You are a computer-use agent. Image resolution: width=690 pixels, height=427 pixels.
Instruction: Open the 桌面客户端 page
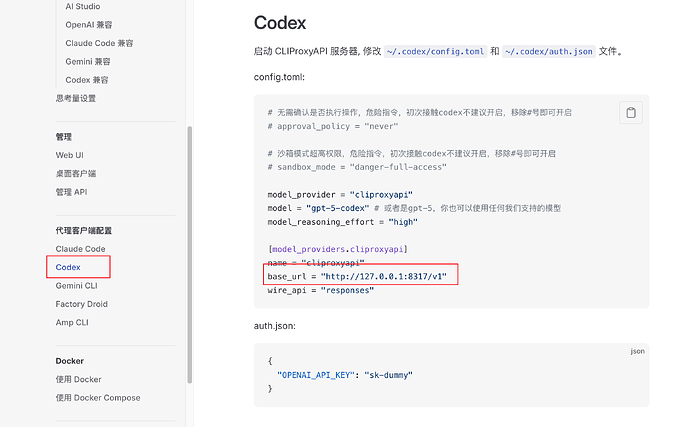pos(76,173)
